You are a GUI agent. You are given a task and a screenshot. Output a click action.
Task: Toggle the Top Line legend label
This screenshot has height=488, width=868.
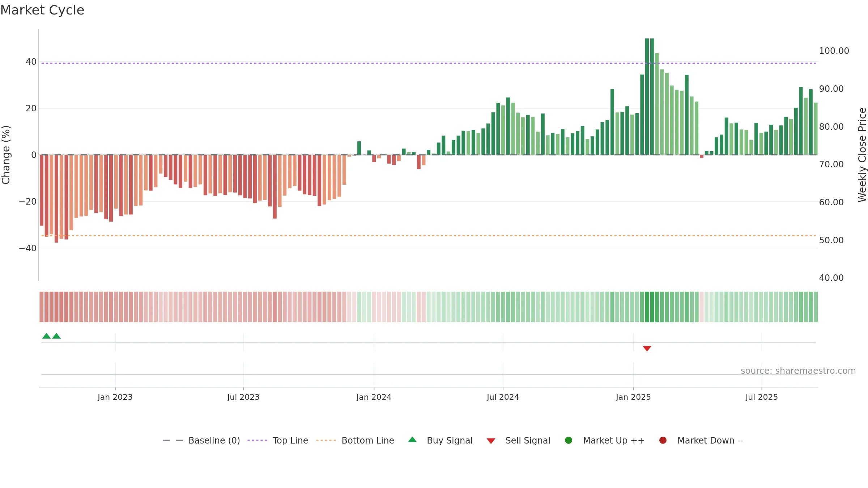pos(290,440)
